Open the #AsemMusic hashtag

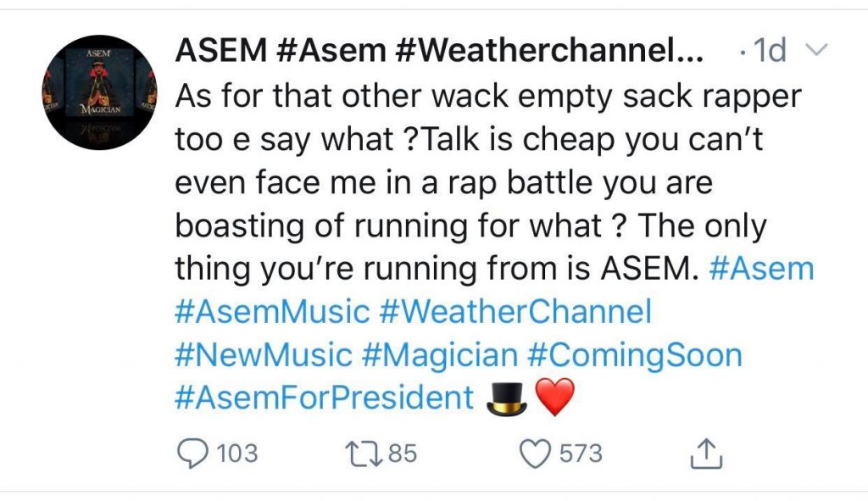point(272,312)
